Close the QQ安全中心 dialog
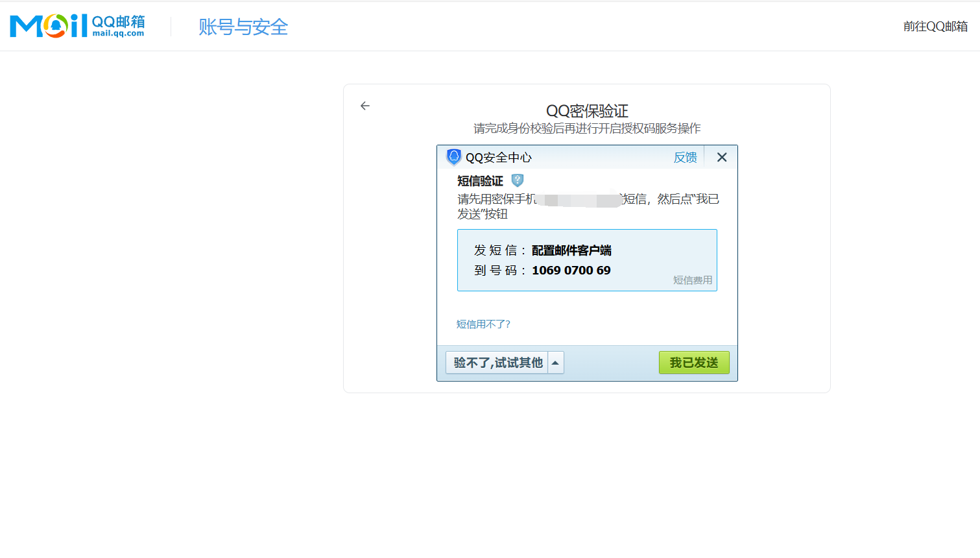Viewport: 980px width, 558px height. tap(722, 157)
